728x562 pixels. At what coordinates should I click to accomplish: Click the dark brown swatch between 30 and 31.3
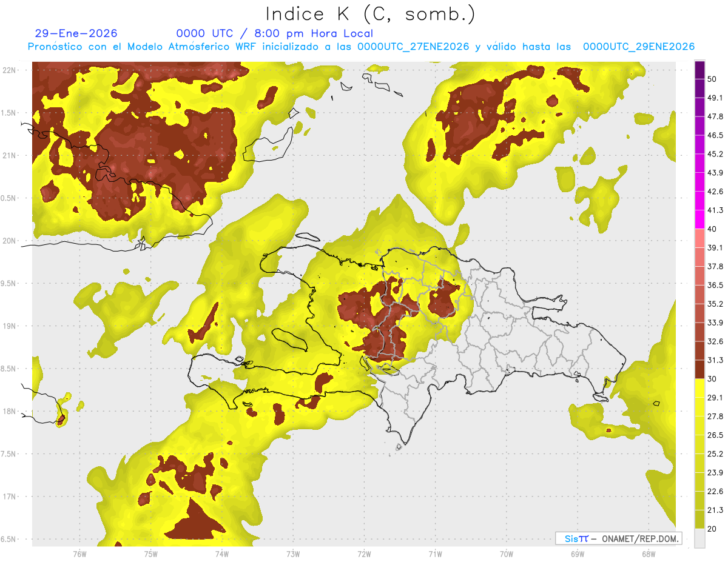coord(699,369)
